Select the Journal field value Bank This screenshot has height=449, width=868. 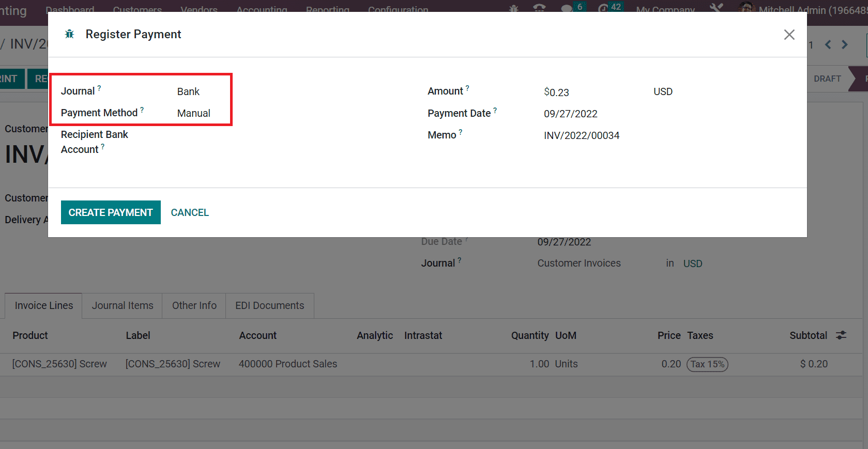[188, 91]
